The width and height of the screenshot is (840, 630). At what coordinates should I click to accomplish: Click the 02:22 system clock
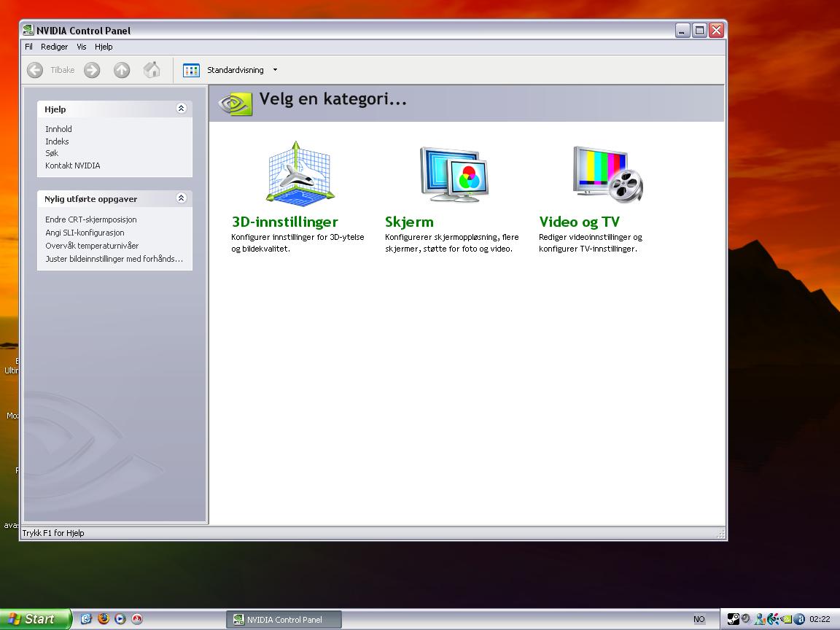click(820, 619)
